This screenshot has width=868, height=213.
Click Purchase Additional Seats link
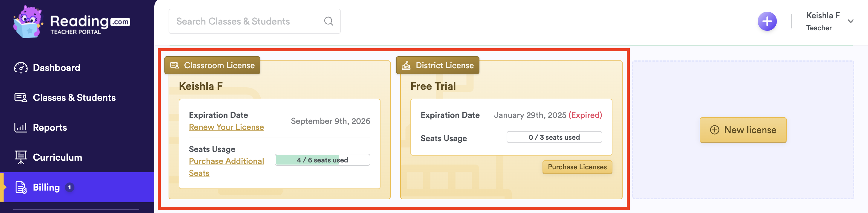point(226,162)
